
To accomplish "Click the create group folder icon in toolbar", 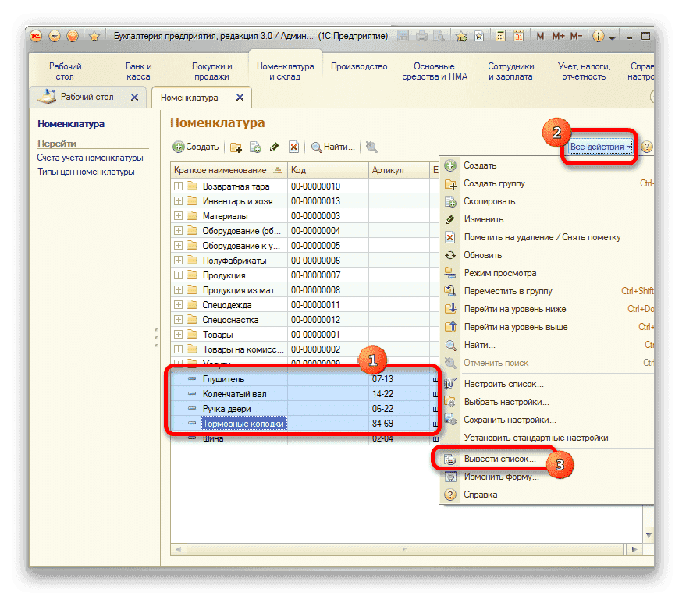I will [x=236, y=147].
